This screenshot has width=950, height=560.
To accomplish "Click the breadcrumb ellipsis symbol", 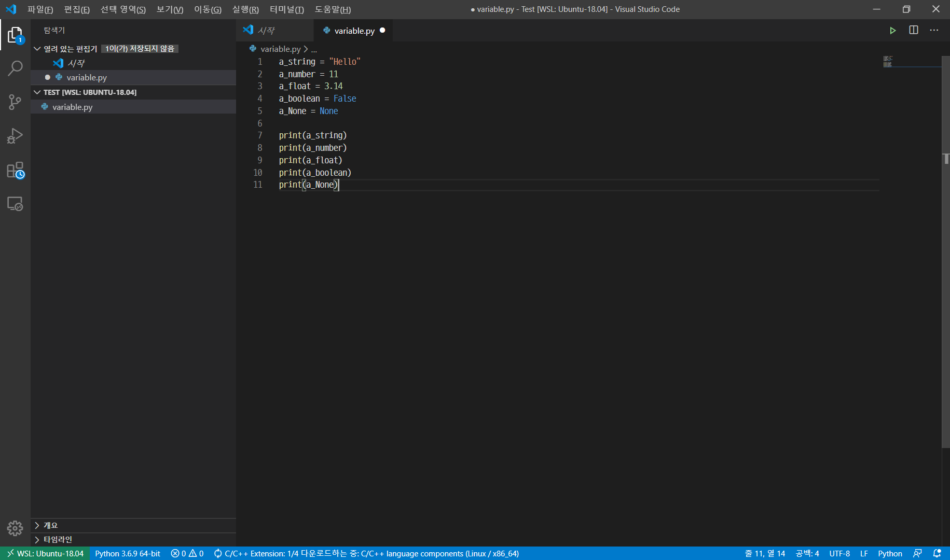I will [314, 49].
